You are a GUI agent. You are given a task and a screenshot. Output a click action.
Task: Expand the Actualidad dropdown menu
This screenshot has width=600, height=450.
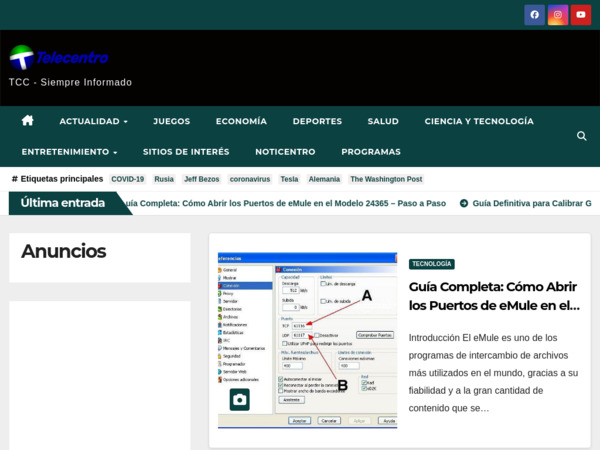click(93, 121)
